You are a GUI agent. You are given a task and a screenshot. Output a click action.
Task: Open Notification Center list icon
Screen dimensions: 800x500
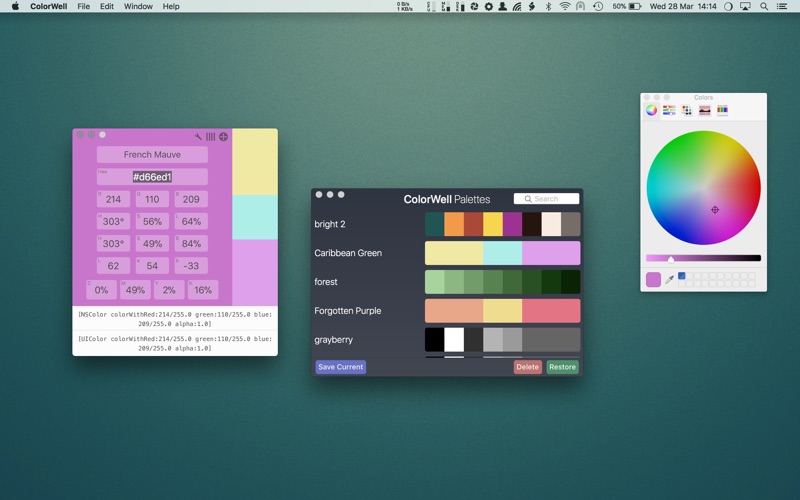tap(782, 7)
